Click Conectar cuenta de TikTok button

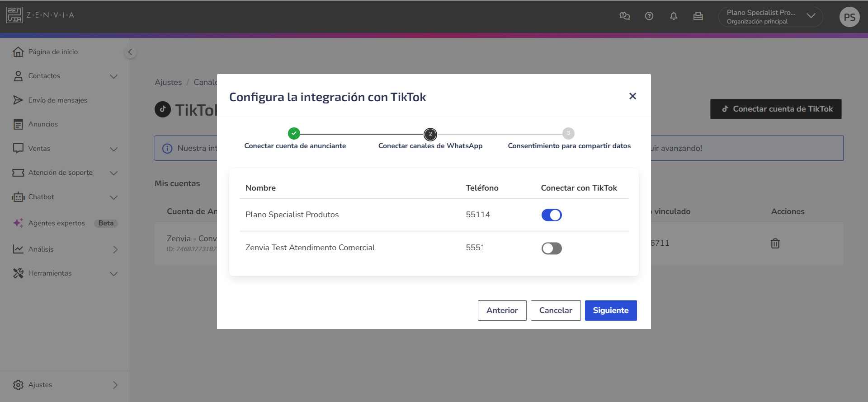[776, 109]
